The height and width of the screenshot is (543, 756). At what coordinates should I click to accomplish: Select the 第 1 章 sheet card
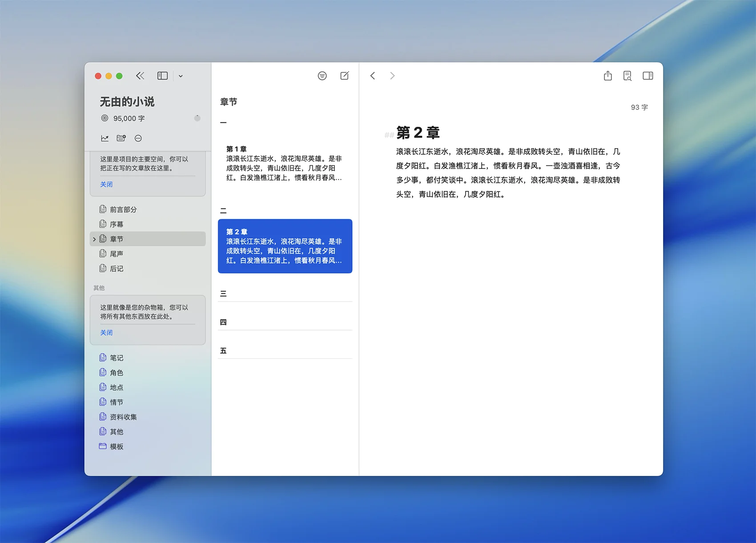click(x=285, y=163)
